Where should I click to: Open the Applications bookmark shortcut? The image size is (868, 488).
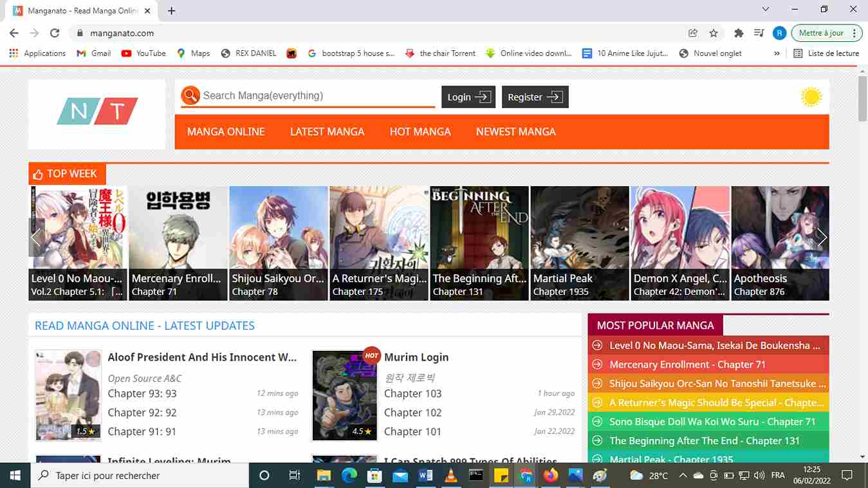37,53
